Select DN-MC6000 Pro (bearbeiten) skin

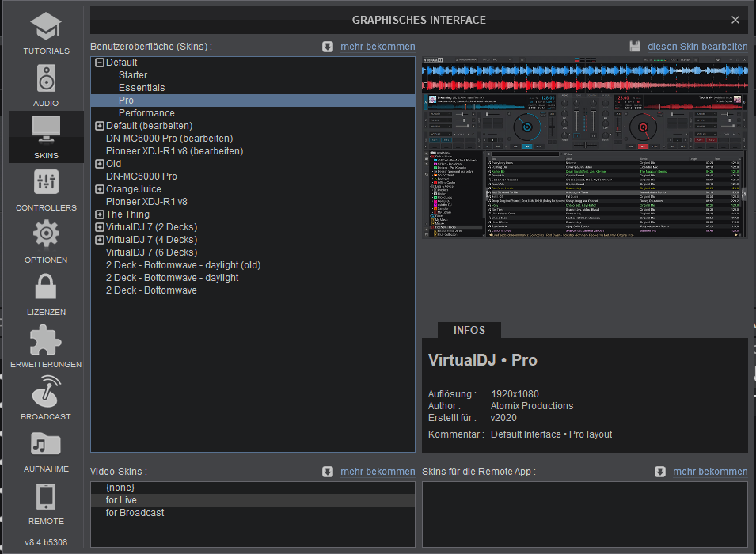point(253,138)
